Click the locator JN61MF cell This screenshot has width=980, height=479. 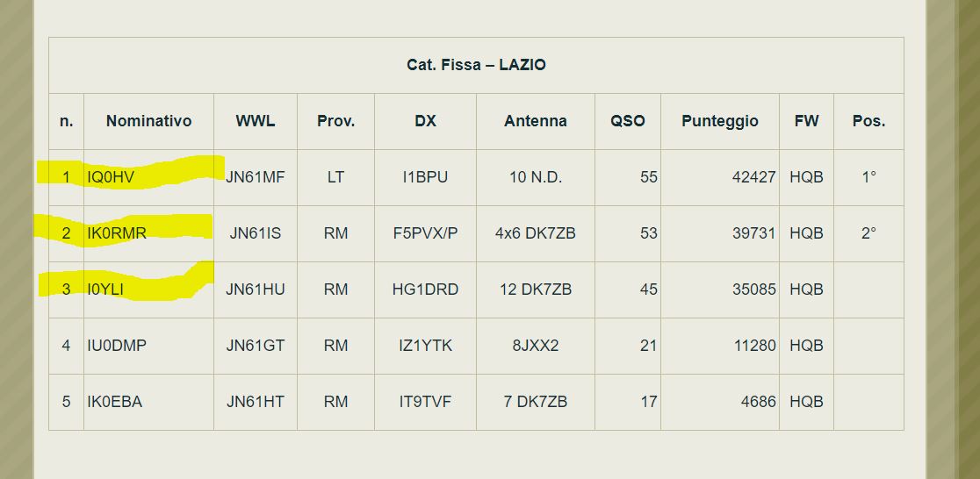click(x=255, y=177)
